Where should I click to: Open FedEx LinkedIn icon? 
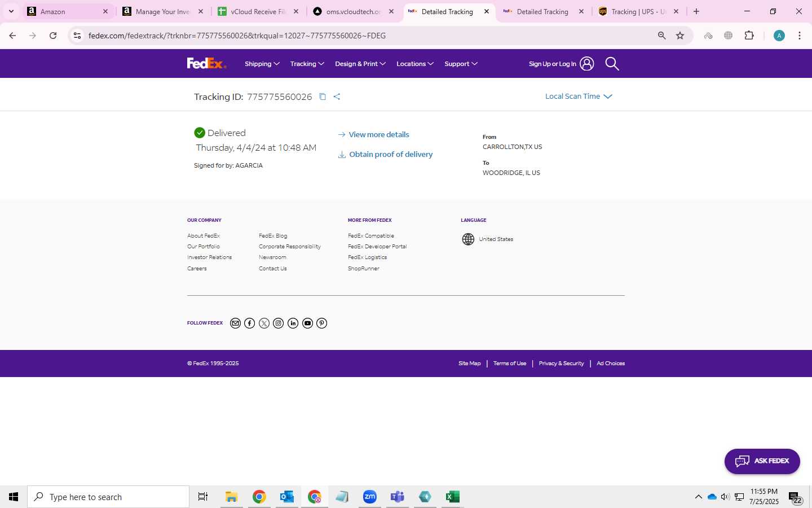[293, 323]
